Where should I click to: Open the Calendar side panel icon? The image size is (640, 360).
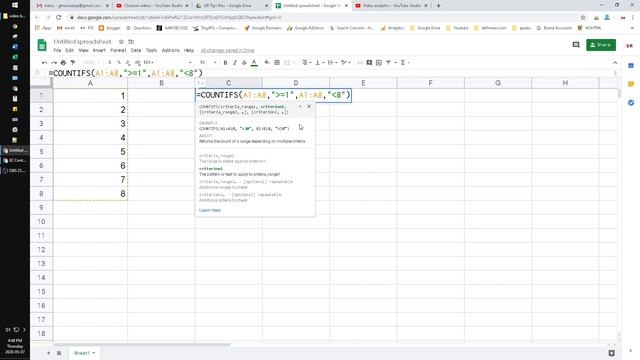[631, 66]
